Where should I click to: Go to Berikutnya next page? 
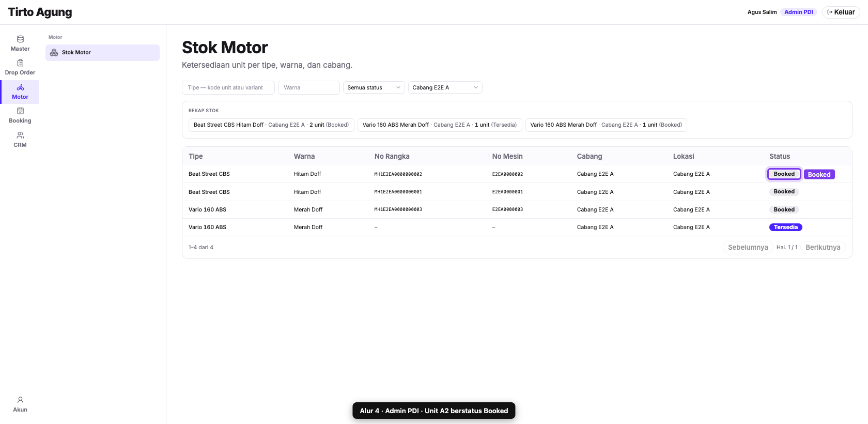pos(823,247)
